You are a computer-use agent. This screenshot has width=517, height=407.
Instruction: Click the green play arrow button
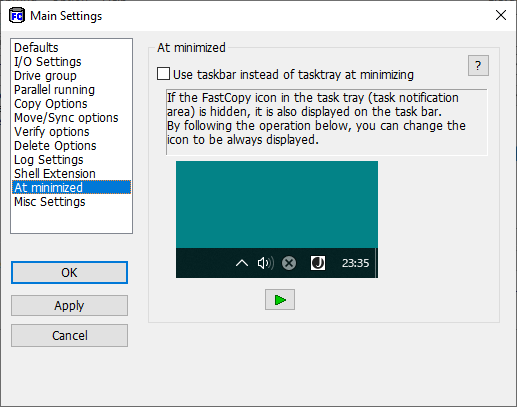coord(280,300)
